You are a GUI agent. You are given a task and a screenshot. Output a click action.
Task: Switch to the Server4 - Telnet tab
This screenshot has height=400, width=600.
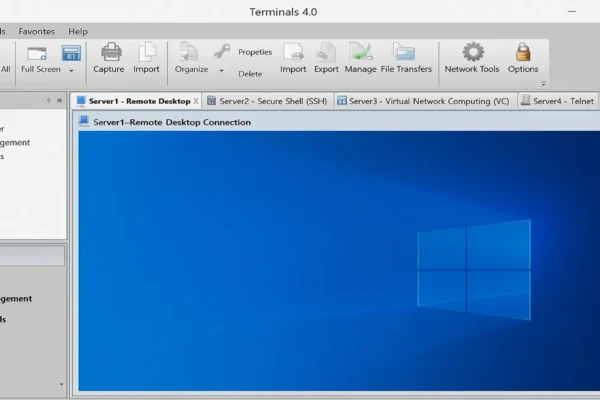click(558, 101)
